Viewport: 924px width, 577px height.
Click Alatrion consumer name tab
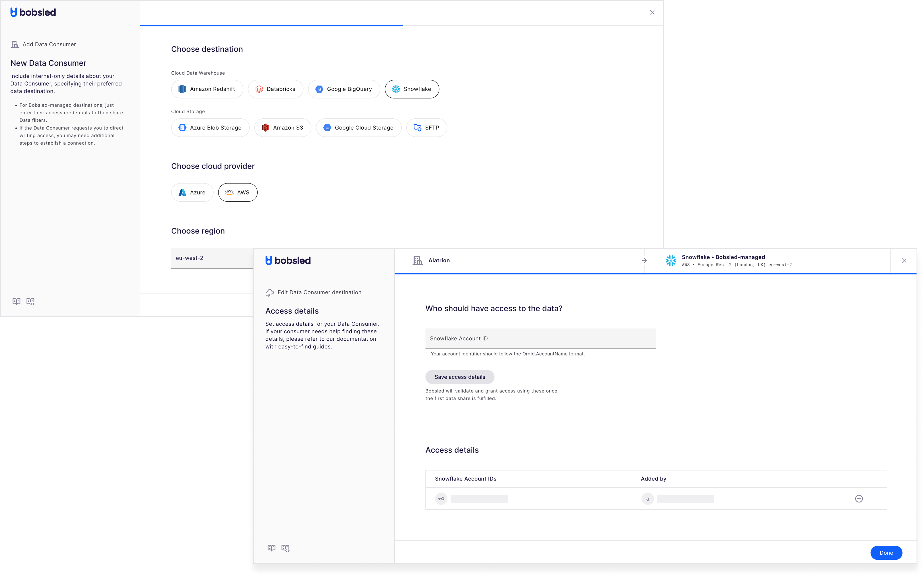[x=439, y=260]
